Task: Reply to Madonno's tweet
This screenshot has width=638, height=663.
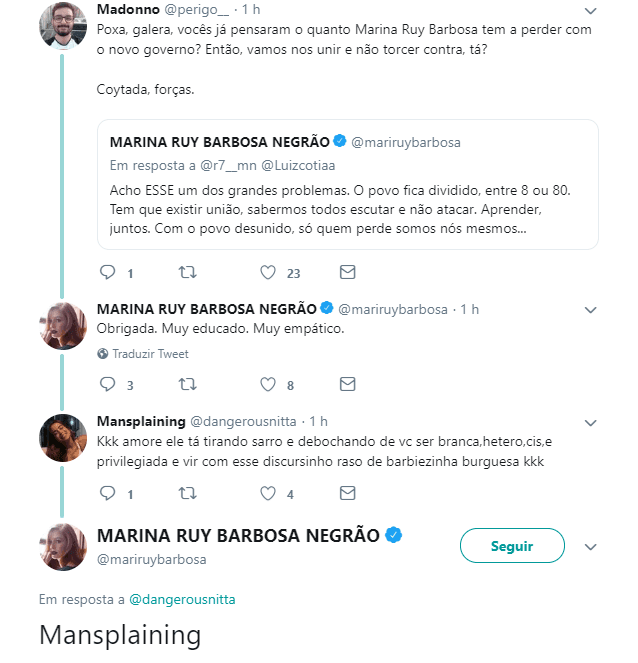Action: point(107,272)
